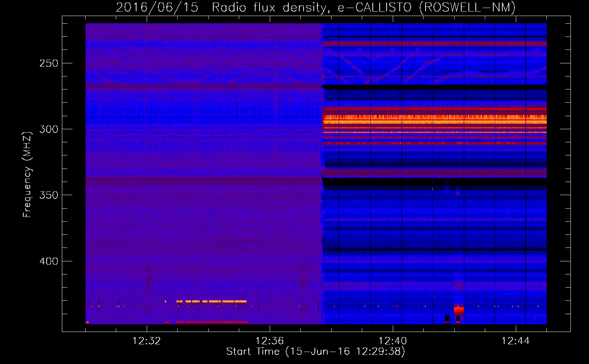This screenshot has height=364, width=589.
Task: Click the 350 frequency tick label
Action: [49, 195]
